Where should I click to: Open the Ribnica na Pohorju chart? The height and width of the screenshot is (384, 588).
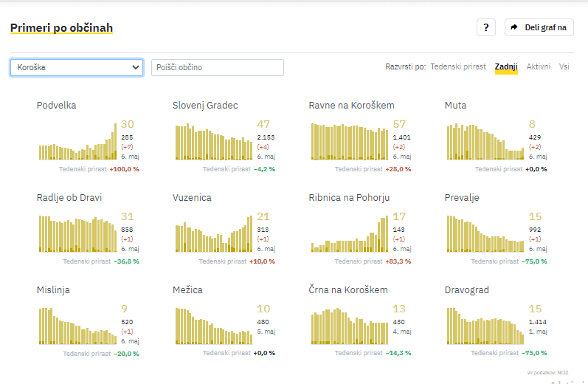pos(350,233)
